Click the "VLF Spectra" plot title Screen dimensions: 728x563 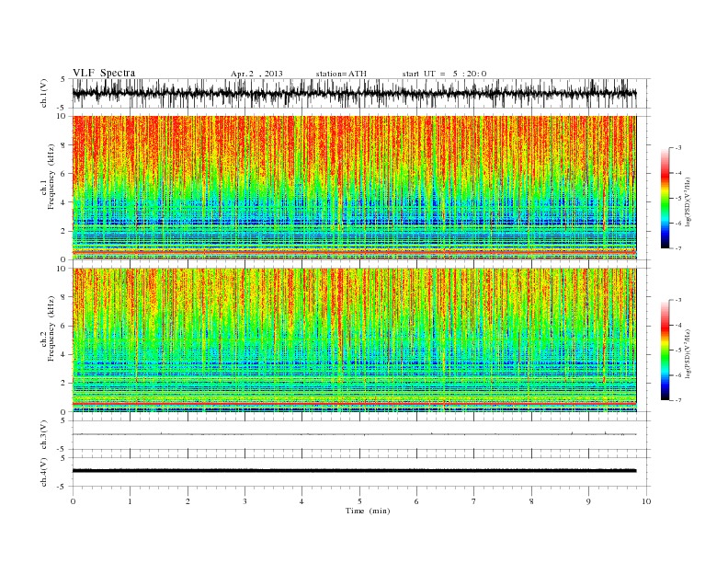104,73
